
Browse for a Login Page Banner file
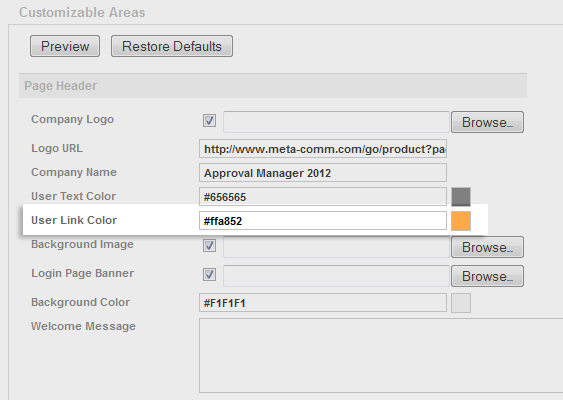click(487, 276)
